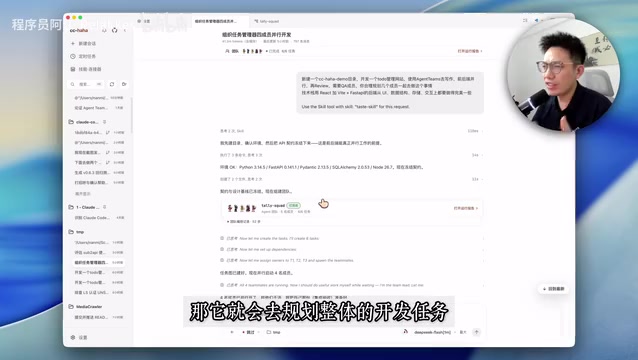Click '展开显示' to show more conversations
The image size is (638, 360).
pos(83,194)
